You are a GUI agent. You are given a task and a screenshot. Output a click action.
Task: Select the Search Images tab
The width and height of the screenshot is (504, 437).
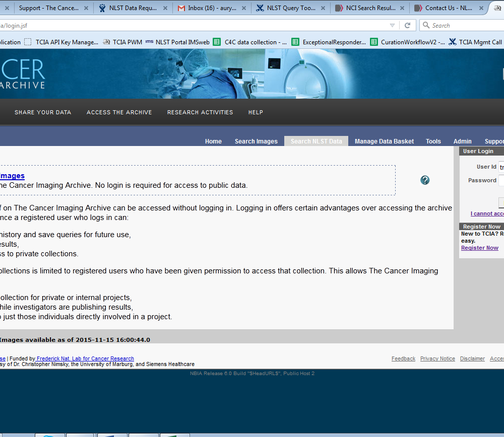click(x=256, y=141)
